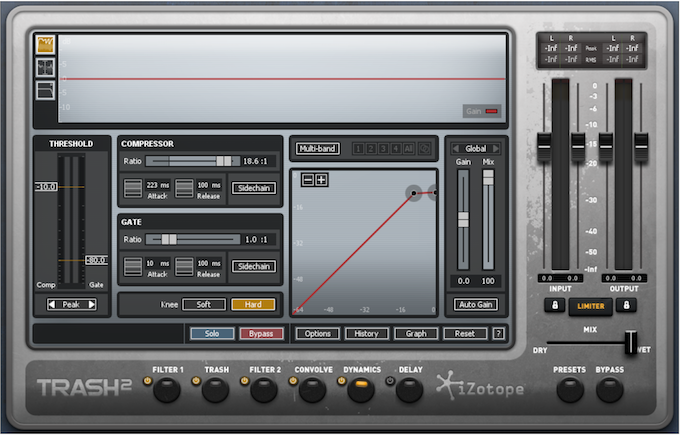Viewport: 680px width, 435px height.
Task: Toggle the Trash module power LED
Action: (196, 381)
